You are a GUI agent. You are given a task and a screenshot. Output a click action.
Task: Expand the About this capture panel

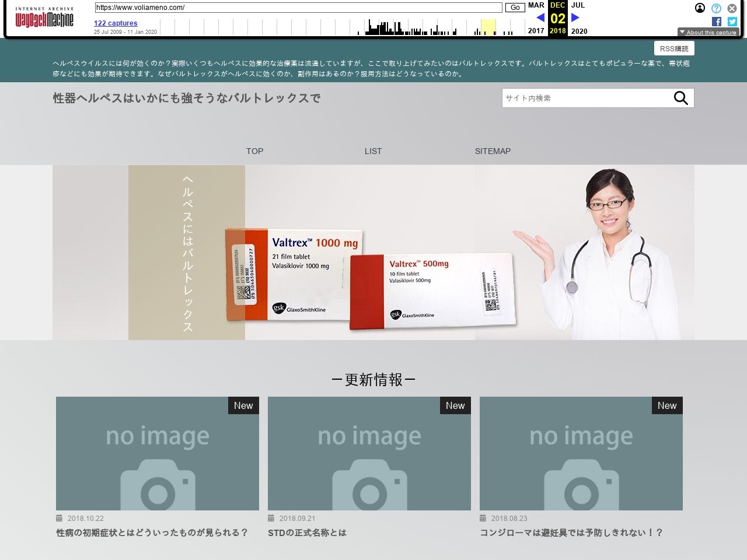coord(708,32)
